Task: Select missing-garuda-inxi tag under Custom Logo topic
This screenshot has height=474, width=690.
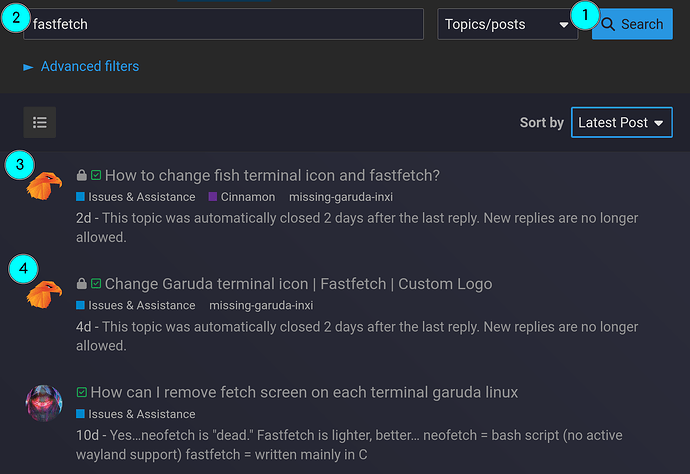Action: click(x=261, y=305)
